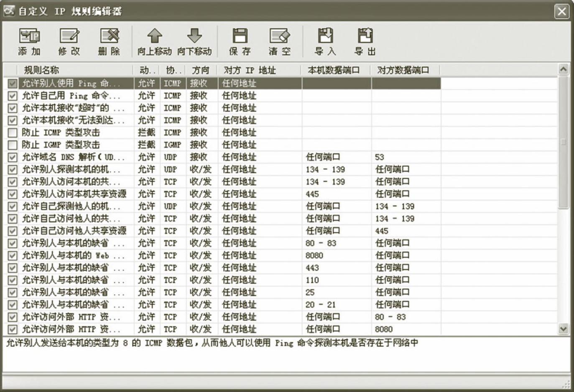Click the scrollbar up arrow of the rule list
Screen dimensions: 574x392
tap(564, 69)
